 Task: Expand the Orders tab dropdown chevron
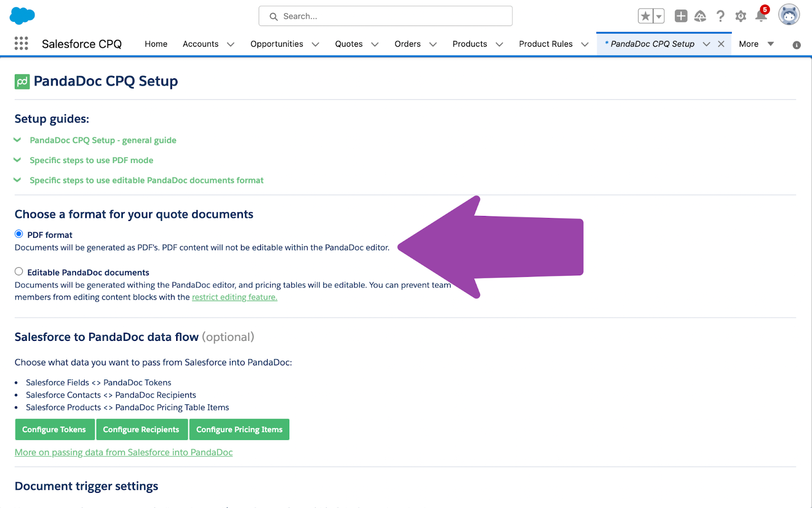433,44
